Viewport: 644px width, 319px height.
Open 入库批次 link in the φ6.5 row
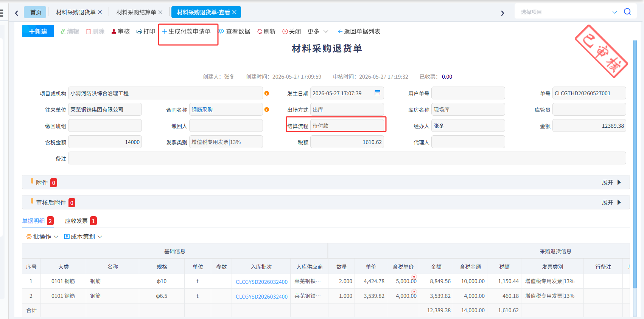(x=261, y=297)
